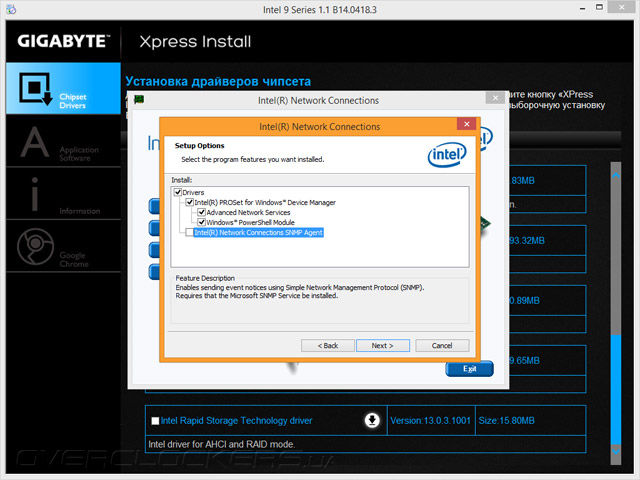Click the Google Chrome logo icon
Screen dimensions: 640x480
point(36,246)
